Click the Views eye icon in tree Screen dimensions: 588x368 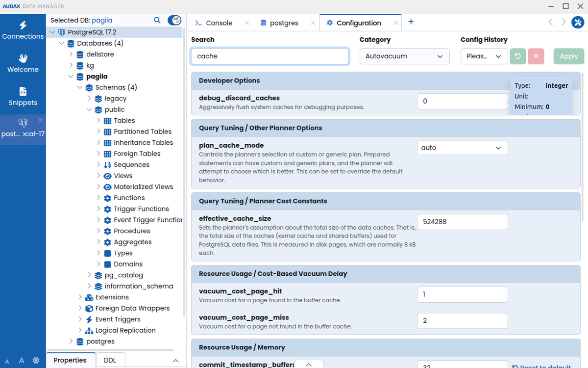pos(108,176)
